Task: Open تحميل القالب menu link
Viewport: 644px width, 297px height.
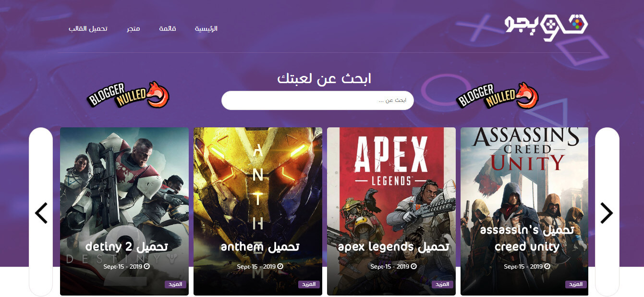Action: tap(88, 29)
